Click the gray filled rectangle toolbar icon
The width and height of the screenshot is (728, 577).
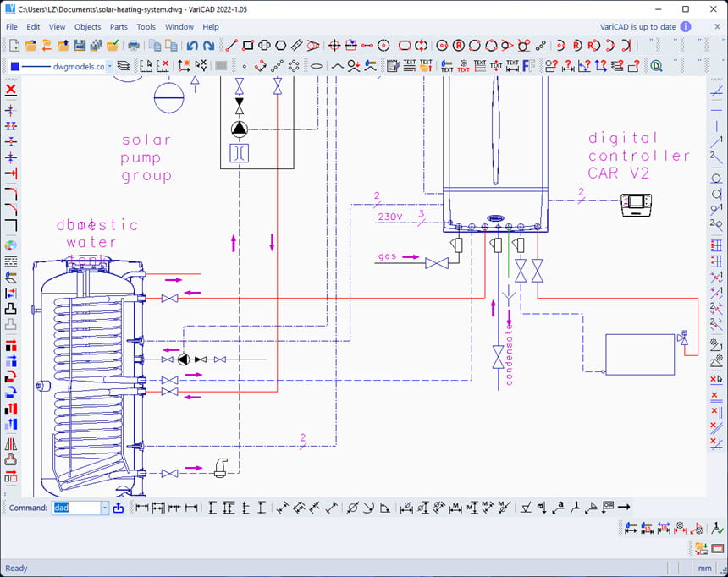(221, 66)
